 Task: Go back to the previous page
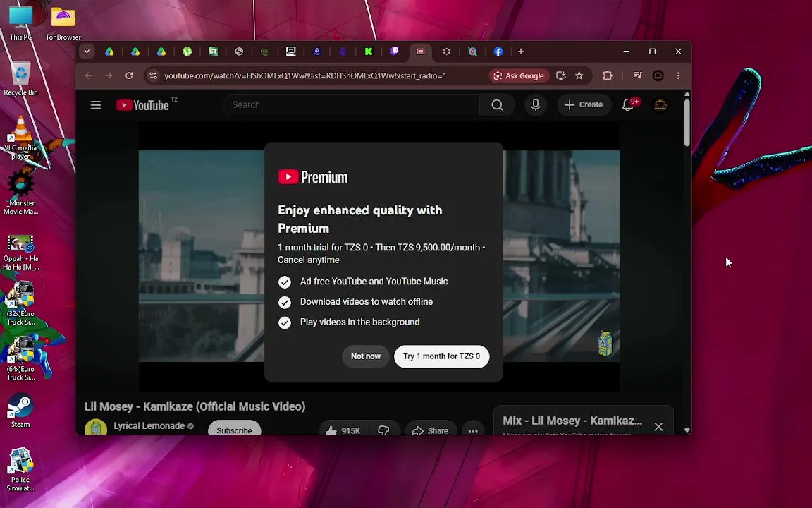(x=89, y=75)
